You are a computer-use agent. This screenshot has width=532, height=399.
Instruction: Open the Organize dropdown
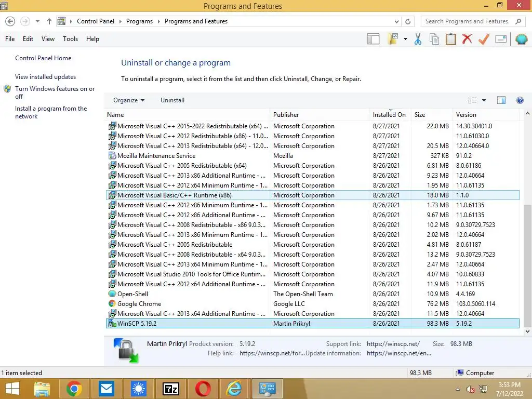[x=129, y=100]
